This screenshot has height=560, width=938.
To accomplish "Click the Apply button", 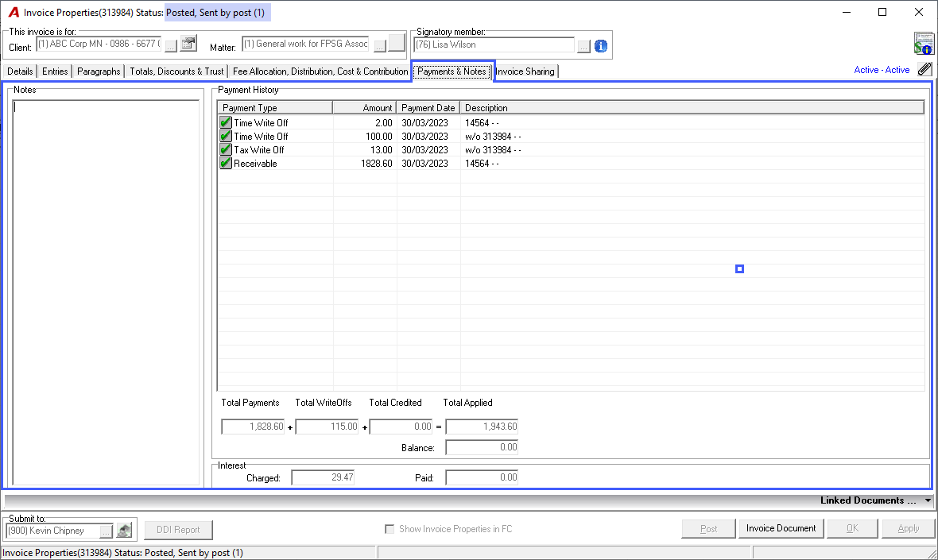I will click(x=908, y=528).
